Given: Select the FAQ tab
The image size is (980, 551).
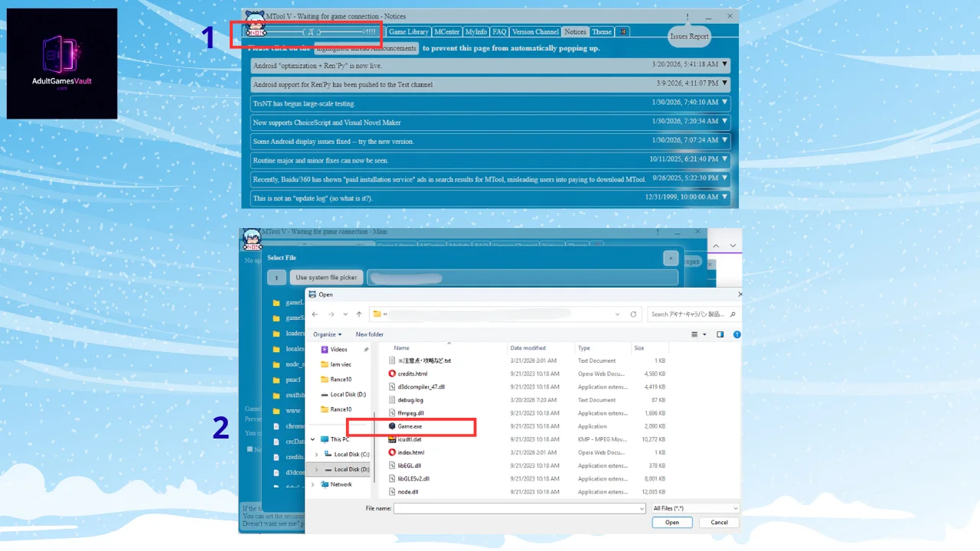Looking at the screenshot, I should coord(499,32).
